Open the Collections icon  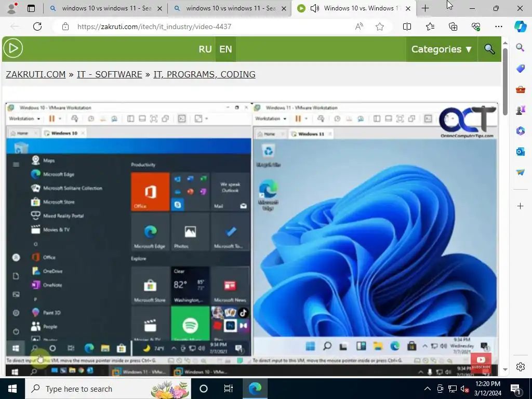(453, 26)
